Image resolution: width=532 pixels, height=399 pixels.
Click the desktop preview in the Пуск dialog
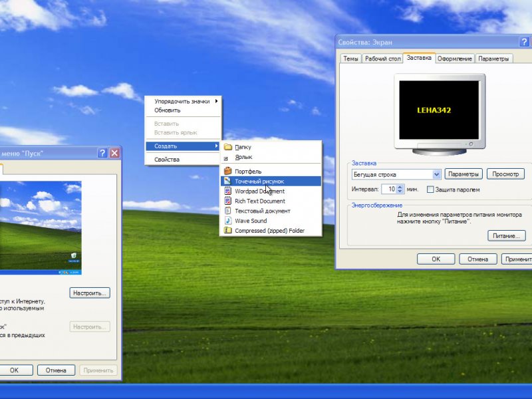41,228
